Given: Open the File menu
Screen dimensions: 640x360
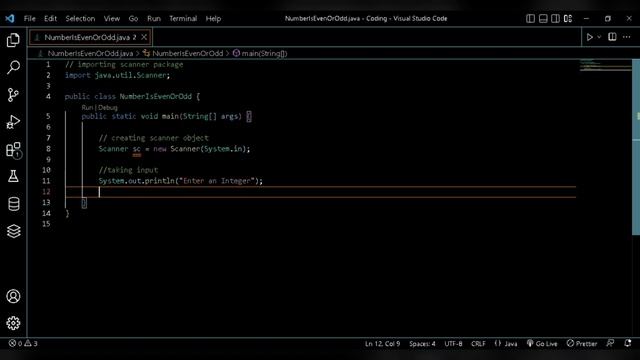Looking at the screenshot, I should [29, 18].
